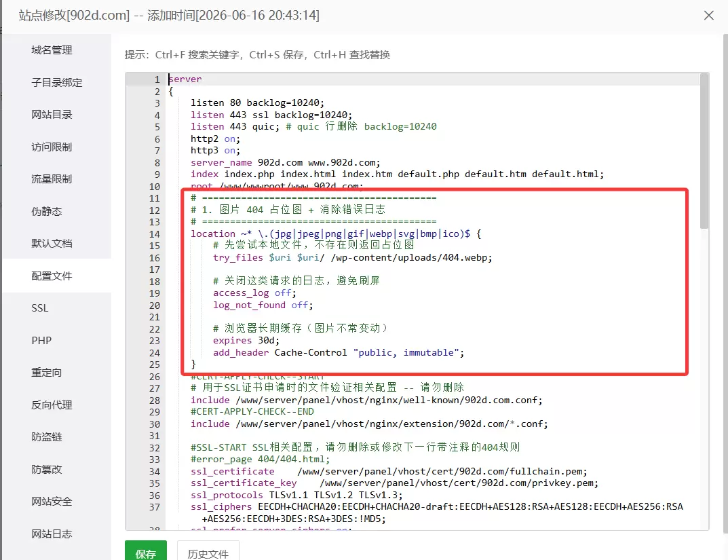This screenshot has width=728, height=560.
Task: Close the site modification dialog
Action: (708, 16)
